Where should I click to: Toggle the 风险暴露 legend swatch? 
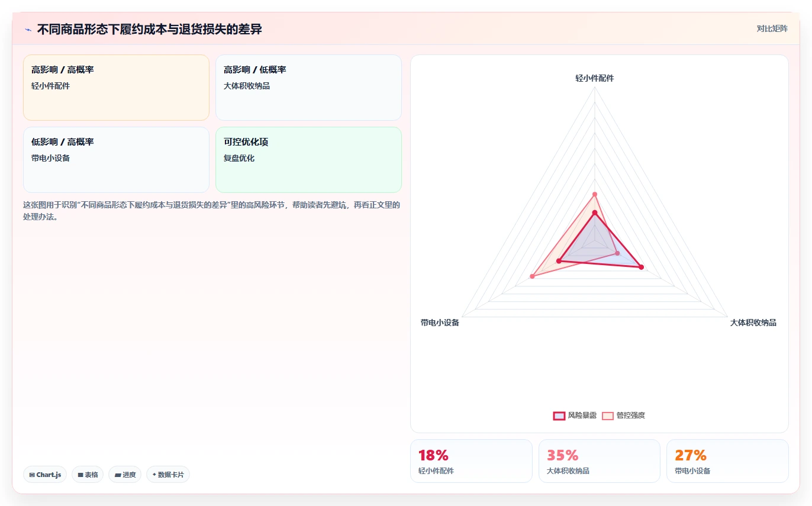point(559,415)
